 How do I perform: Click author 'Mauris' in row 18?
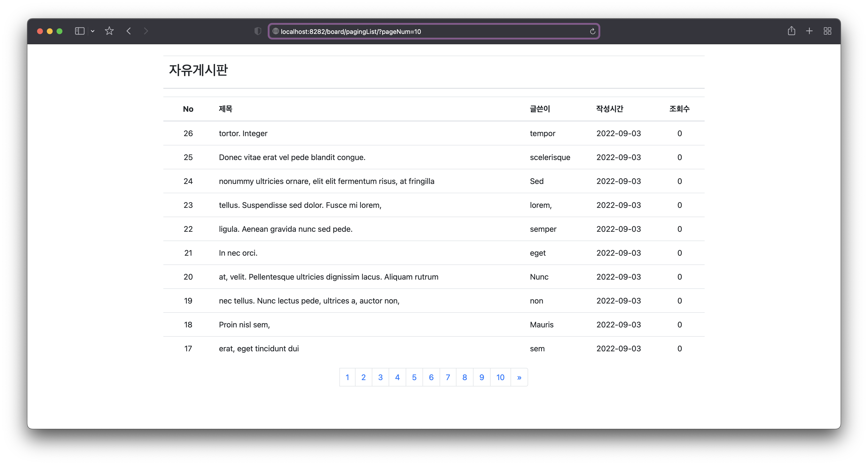pyautogui.click(x=542, y=325)
